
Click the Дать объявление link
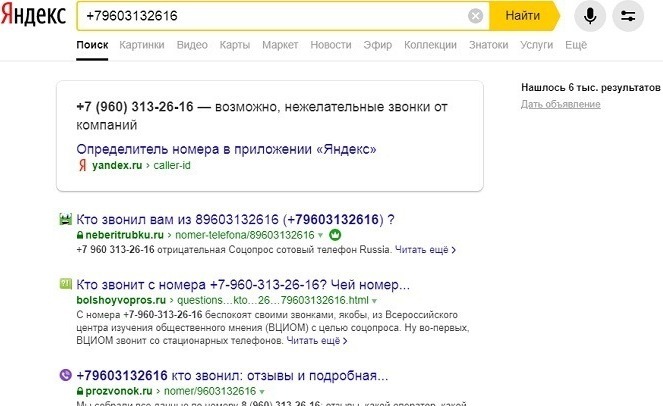click(x=560, y=104)
